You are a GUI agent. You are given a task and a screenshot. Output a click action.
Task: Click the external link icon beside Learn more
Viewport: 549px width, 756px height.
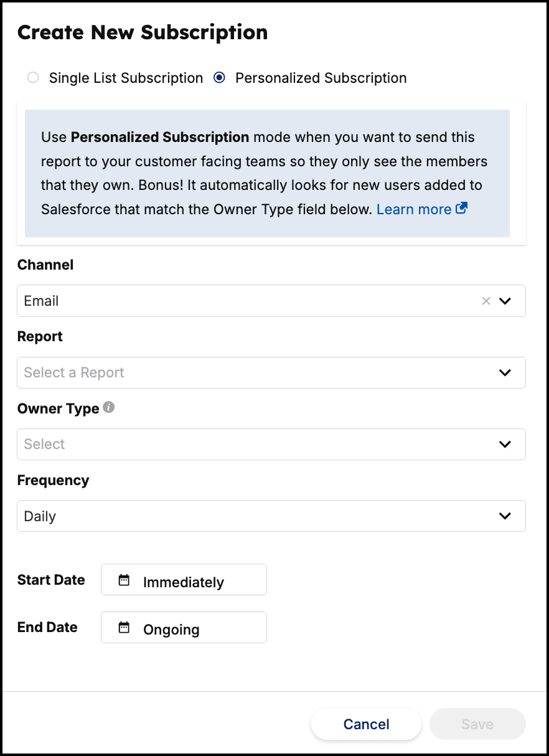click(461, 209)
